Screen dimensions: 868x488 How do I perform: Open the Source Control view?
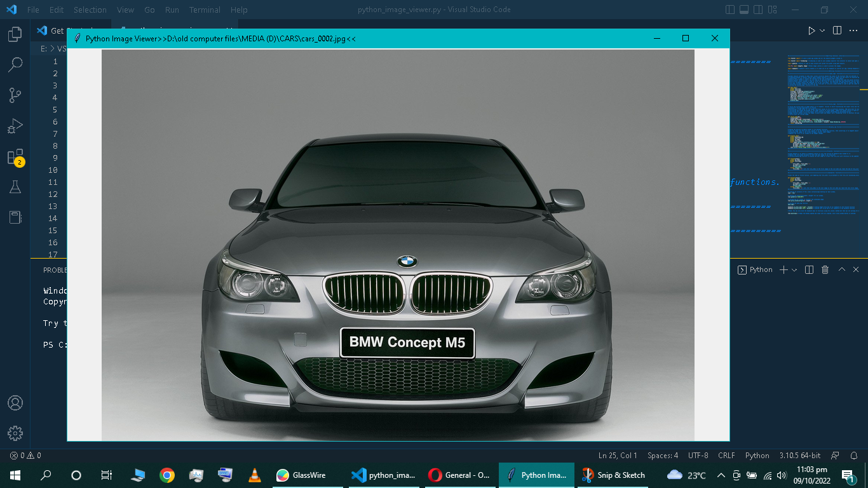pos(15,95)
